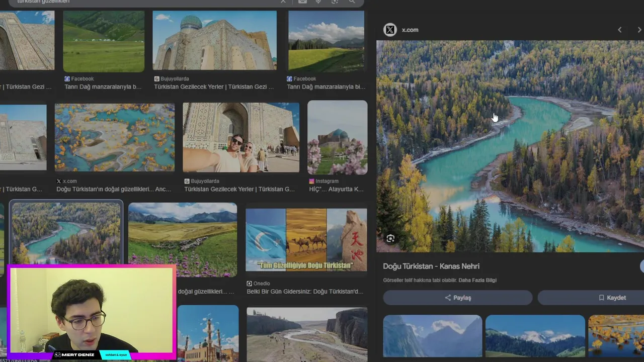
Task: Select the couple selfie at mausoleum thumbnail
Action: 241,138
